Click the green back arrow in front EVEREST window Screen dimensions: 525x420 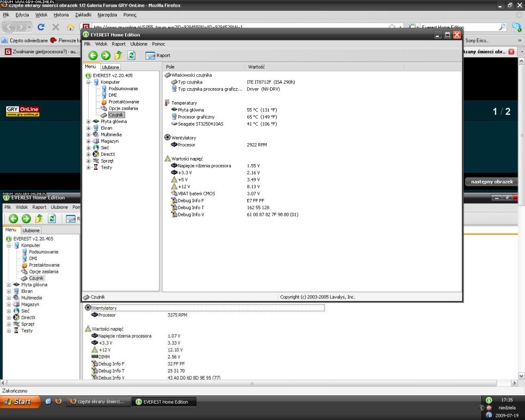coord(93,55)
